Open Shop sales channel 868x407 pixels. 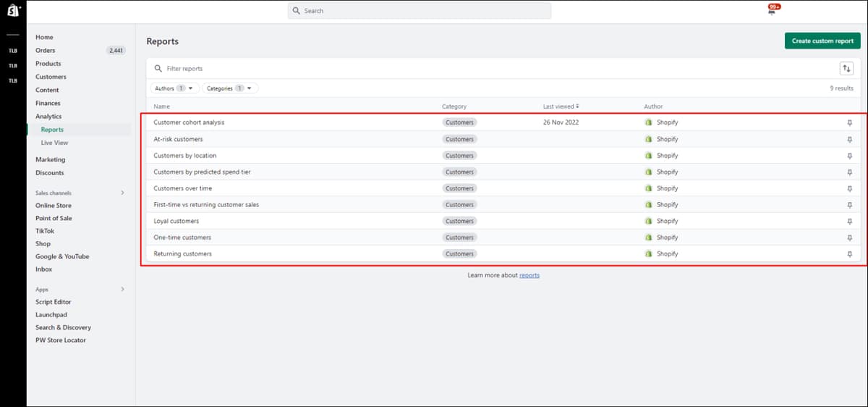[43, 244]
